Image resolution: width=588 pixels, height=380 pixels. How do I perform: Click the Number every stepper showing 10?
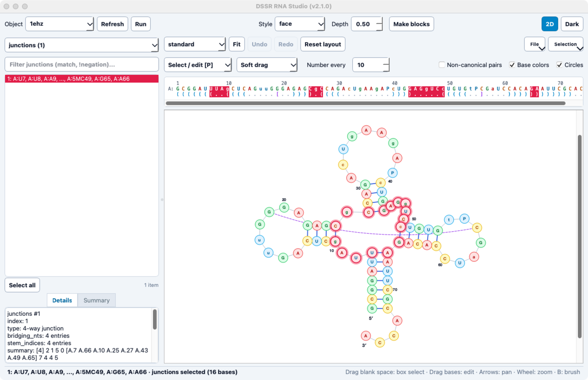[371, 65]
